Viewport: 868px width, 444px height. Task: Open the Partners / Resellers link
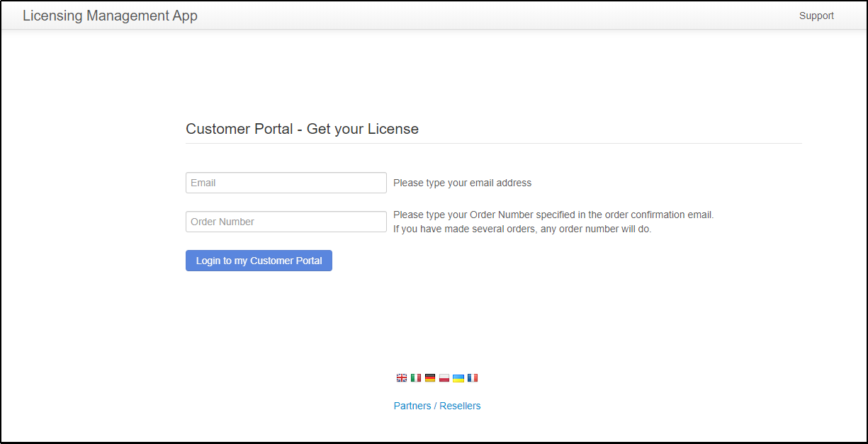pos(437,406)
